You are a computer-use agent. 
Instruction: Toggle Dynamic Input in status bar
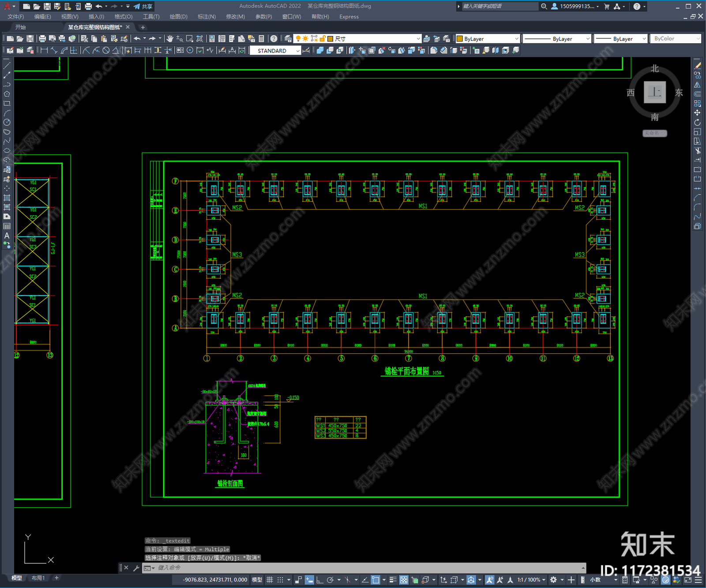309,580
